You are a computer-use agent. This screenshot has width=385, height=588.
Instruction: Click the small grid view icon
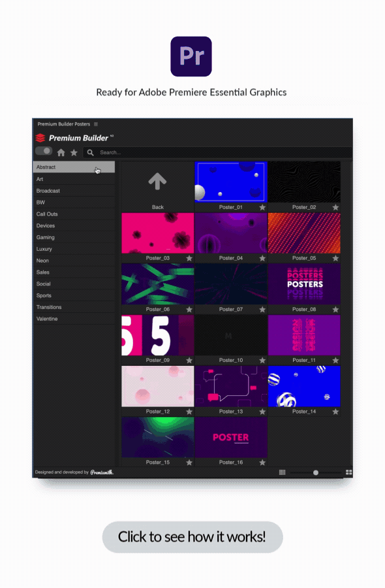tap(283, 472)
